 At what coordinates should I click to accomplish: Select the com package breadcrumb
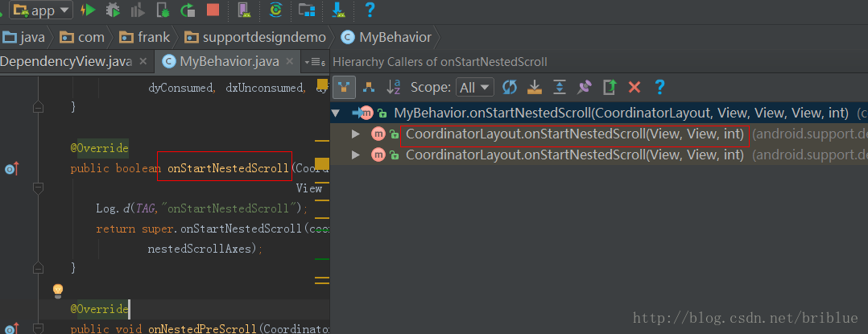coord(82,38)
